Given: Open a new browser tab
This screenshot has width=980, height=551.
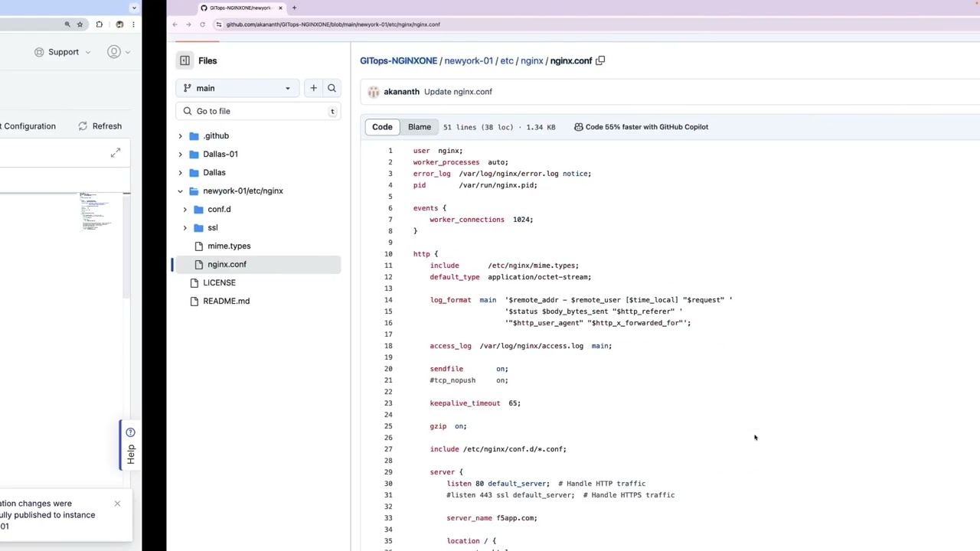Looking at the screenshot, I should pyautogui.click(x=294, y=8).
